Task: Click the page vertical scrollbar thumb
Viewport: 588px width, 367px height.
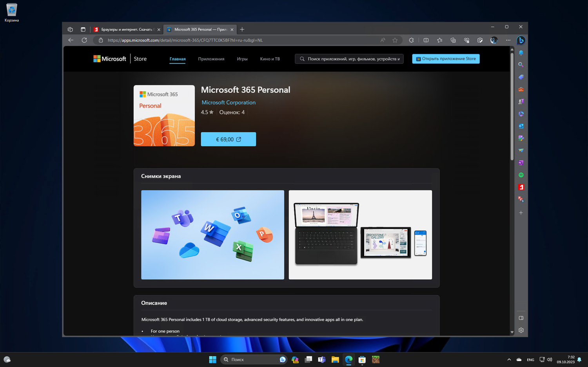Action: point(512,106)
